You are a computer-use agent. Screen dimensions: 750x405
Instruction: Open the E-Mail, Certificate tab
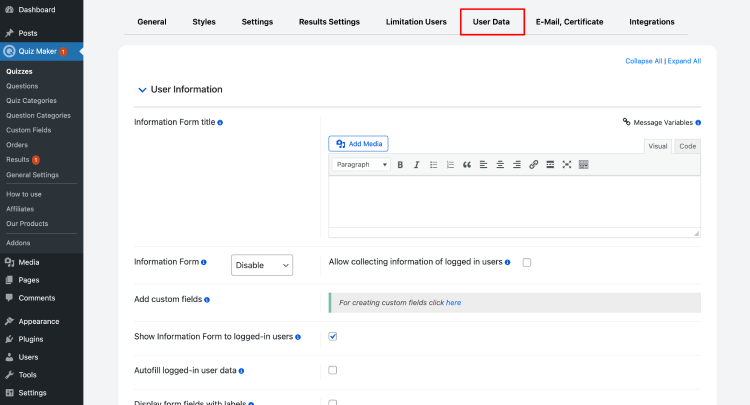pyautogui.click(x=569, y=22)
